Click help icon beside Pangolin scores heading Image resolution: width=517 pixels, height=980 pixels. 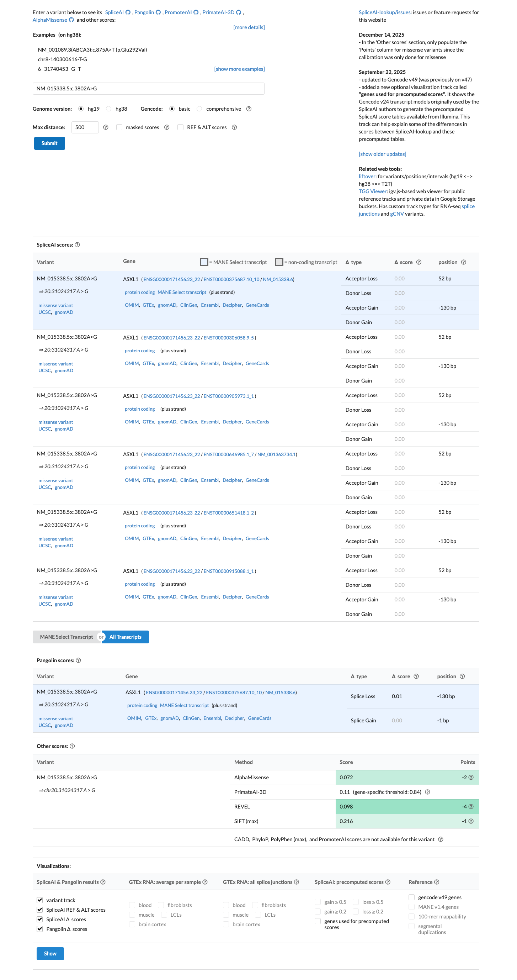tap(78, 660)
